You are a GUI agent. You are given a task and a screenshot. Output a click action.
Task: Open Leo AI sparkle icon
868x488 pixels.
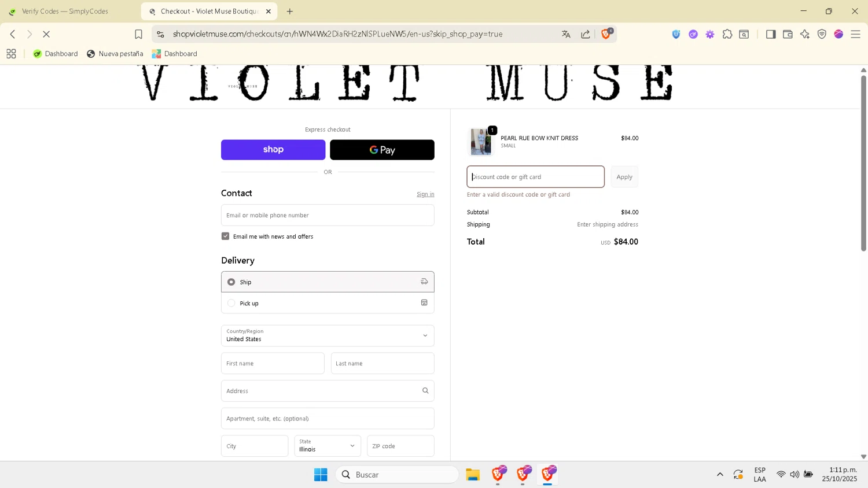coord(805,34)
